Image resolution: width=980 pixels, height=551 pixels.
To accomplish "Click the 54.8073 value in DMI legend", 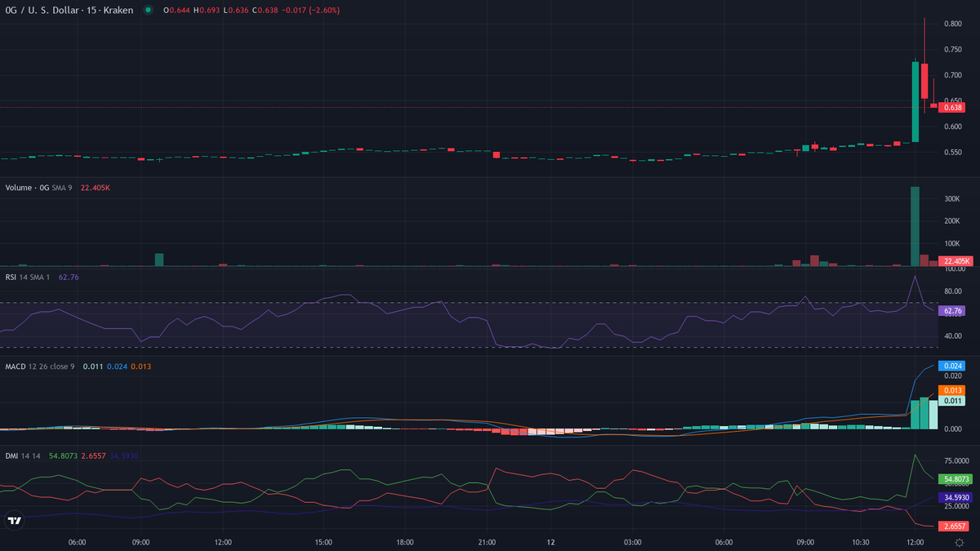I will pyautogui.click(x=63, y=455).
